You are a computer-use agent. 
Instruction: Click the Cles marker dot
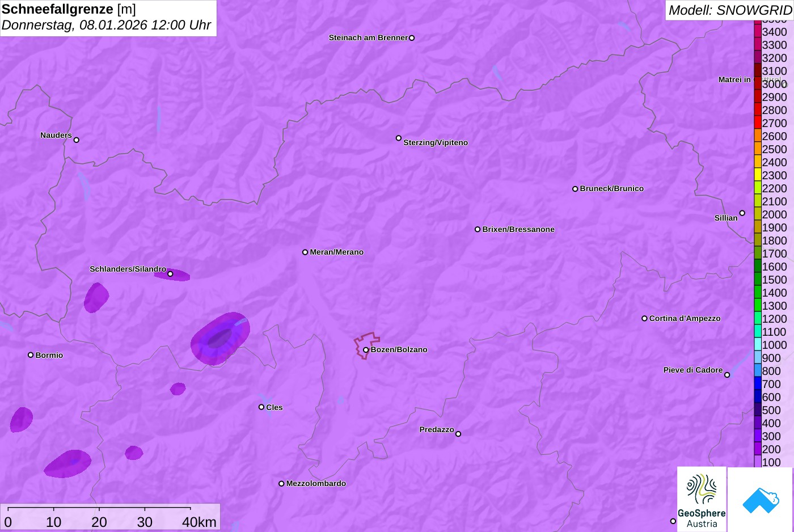(x=261, y=407)
